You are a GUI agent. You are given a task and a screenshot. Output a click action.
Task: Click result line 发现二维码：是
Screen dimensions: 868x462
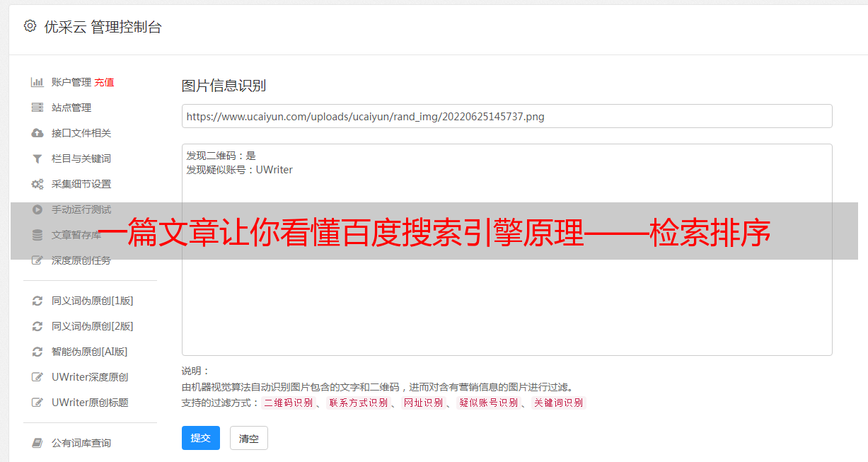(221, 156)
